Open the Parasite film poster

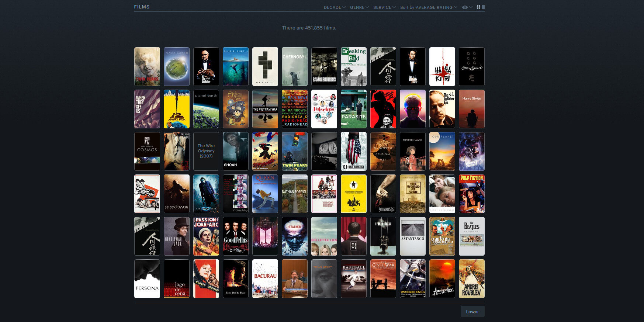[354, 109]
